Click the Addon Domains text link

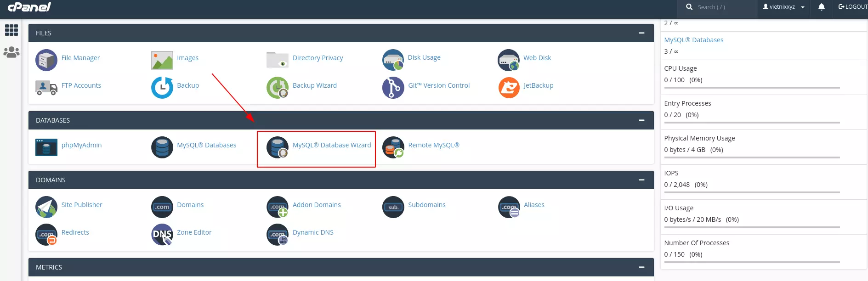[317, 205]
